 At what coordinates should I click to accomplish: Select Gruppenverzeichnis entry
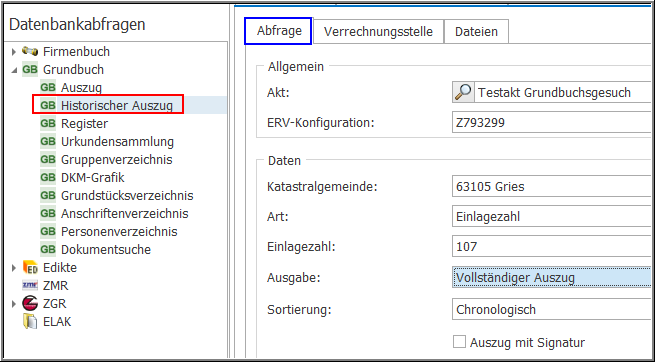click(117, 159)
